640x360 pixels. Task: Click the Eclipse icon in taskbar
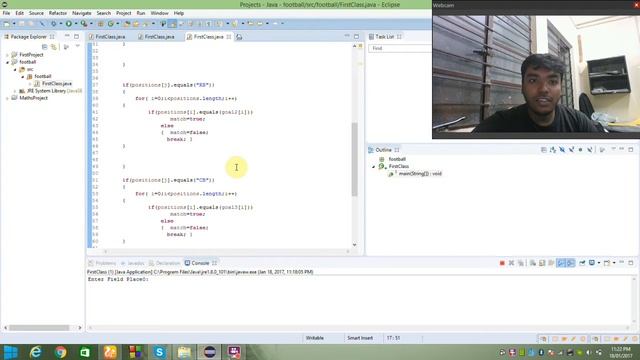[209, 352]
